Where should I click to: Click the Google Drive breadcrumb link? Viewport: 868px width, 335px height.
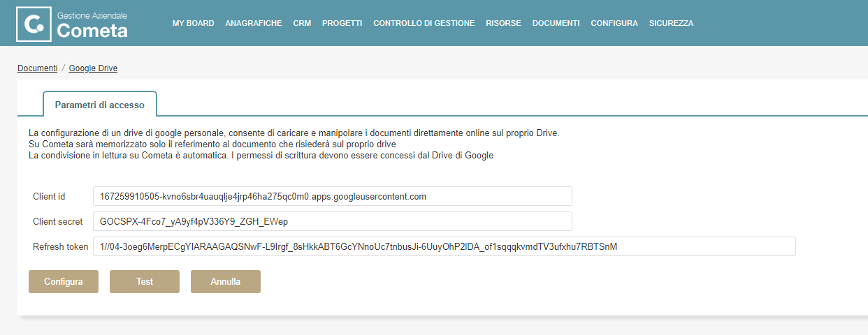pyautogui.click(x=93, y=68)
